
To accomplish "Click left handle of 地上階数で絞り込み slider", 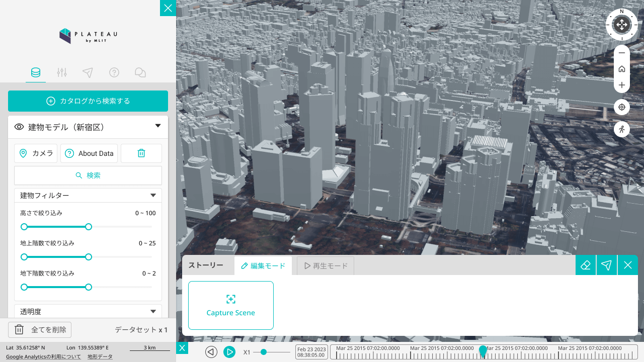I will (24, 257).
